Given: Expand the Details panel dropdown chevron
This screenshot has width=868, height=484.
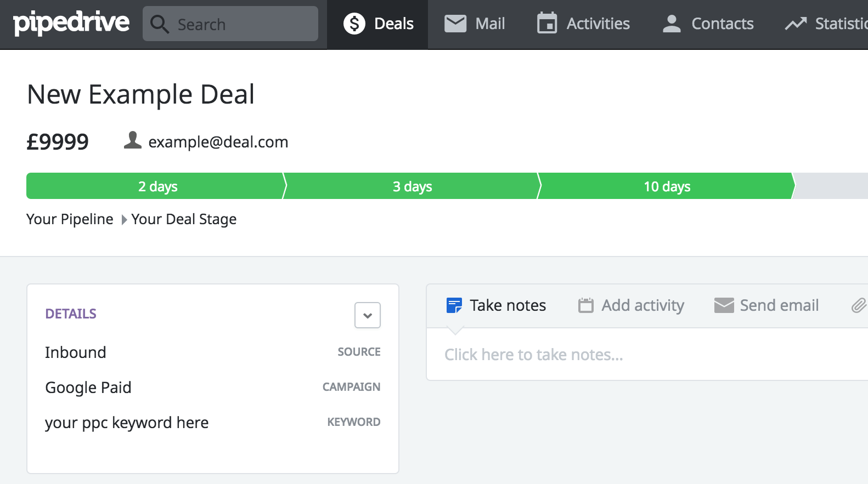Looking at the screenshot, I should pyautogui.click(x=368, y=315).
